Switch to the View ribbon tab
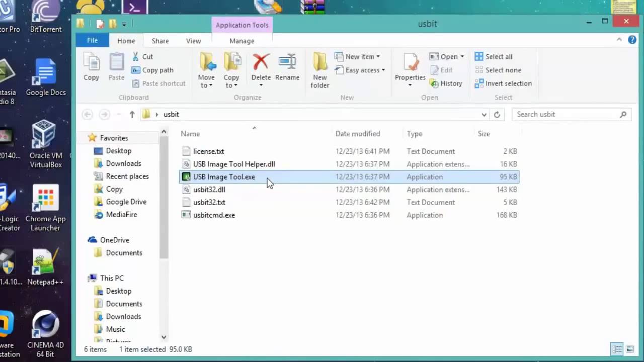The image size is (644, 362). point(193,41)
